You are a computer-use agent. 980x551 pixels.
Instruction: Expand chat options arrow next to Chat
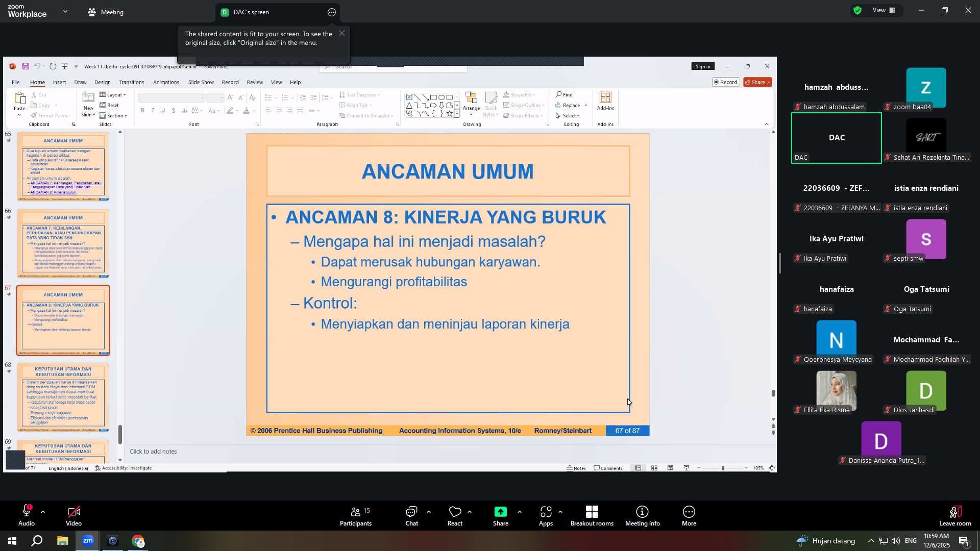429,512
